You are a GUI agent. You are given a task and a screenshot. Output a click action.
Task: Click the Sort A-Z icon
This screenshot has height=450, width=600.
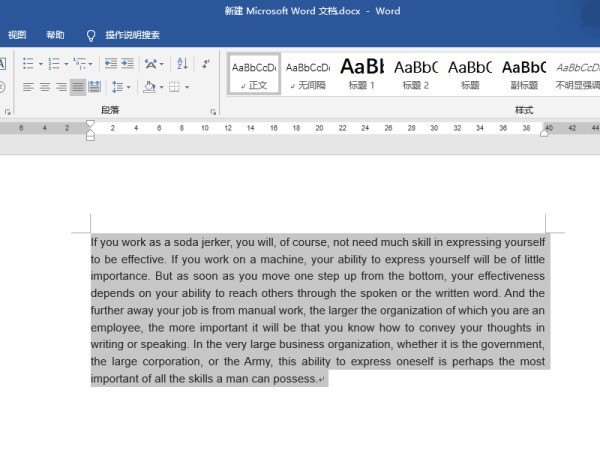pos(183,64)
